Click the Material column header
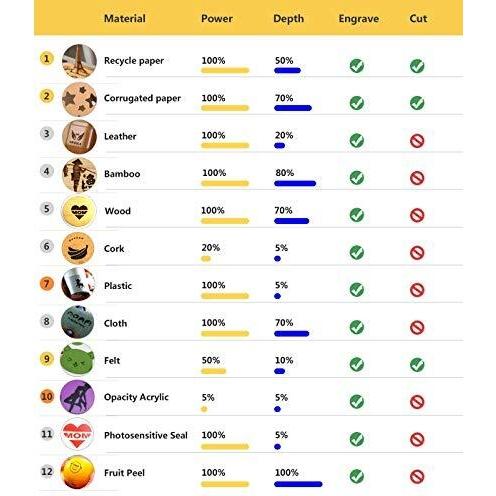This screenshot has width=496, height=496. pos(125,18)
